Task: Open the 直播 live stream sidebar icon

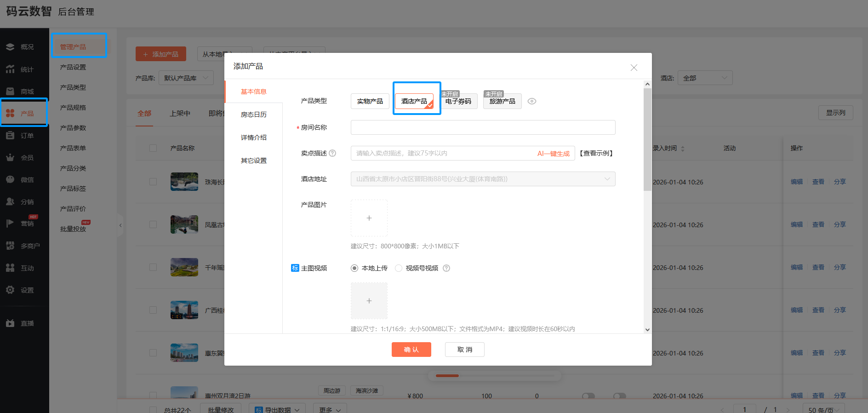Action: click(x=10, y=323)
